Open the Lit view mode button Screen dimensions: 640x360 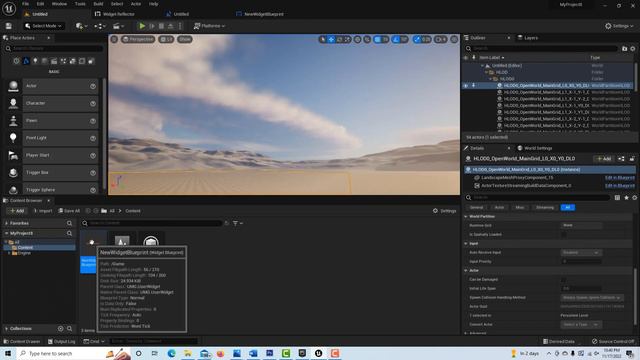pyautogui.click(x=166, y=39)
